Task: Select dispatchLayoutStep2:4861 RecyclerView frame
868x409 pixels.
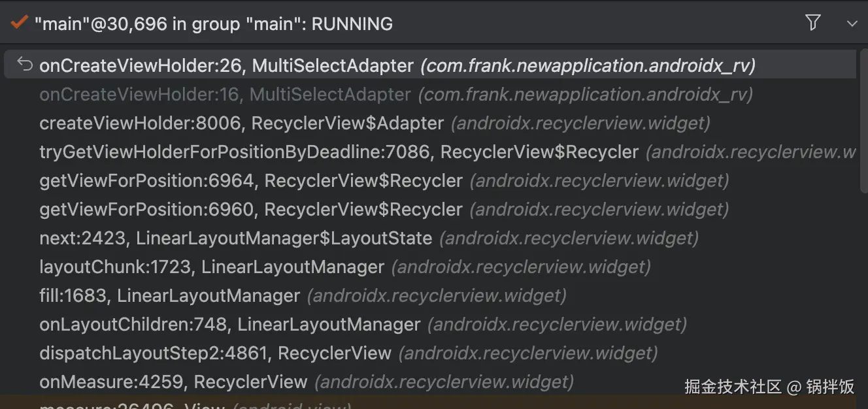Action: point(215,353)
